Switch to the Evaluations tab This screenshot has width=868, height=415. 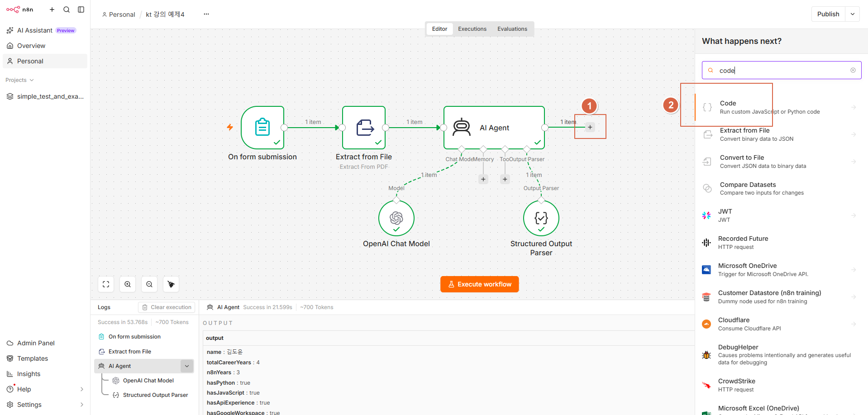(x=512, y=29)
